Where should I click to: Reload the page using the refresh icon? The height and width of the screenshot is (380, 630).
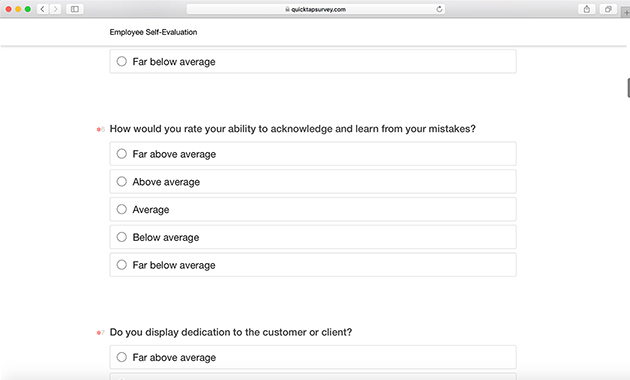pos(439,9)
